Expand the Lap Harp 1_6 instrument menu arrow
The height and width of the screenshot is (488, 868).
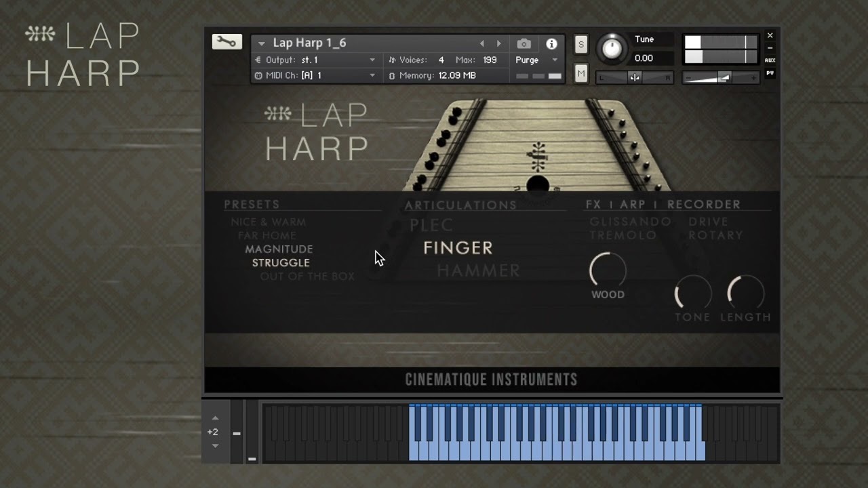click(x=261, y=43)
